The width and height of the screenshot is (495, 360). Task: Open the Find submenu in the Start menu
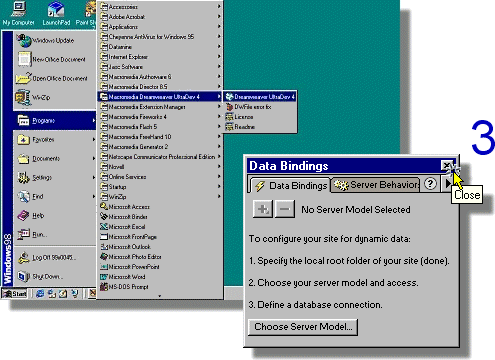[x=54, y=197]
